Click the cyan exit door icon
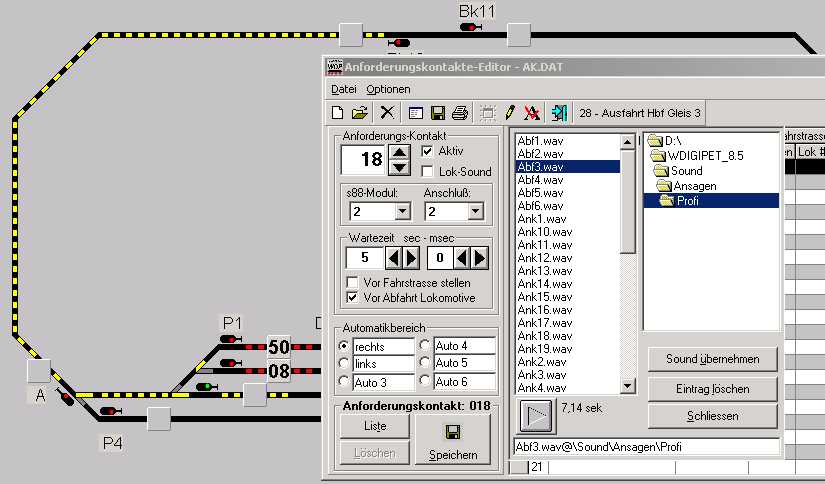Image resolution: width=825 pixels, height=484 pixels. point(559,113)
